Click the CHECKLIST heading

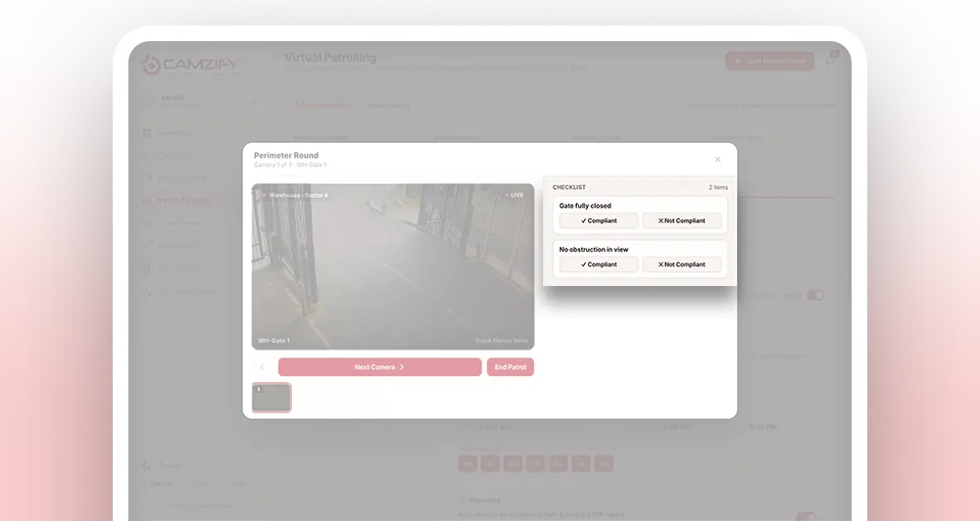[569, 187]
